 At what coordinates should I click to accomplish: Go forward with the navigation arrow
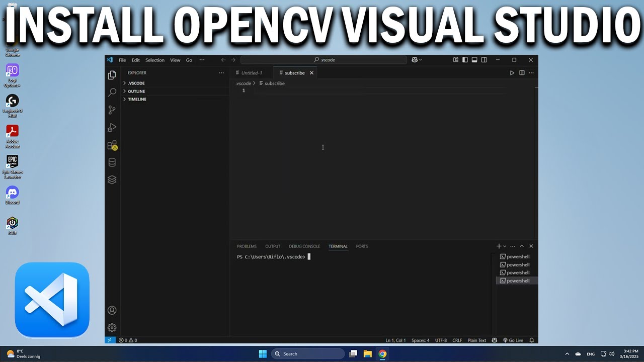[233, 60]
